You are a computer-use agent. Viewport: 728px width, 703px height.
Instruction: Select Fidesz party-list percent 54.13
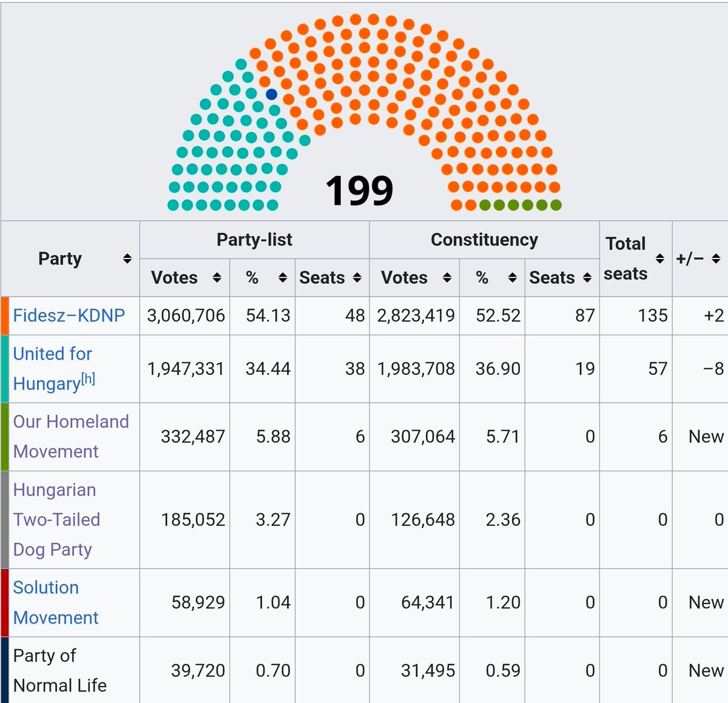[268, 315]
